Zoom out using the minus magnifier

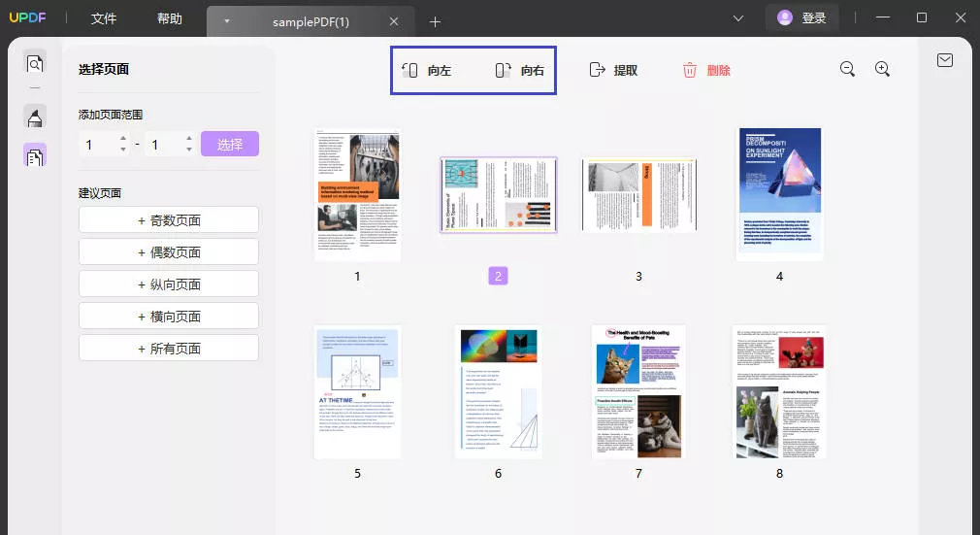click(847, 69)
